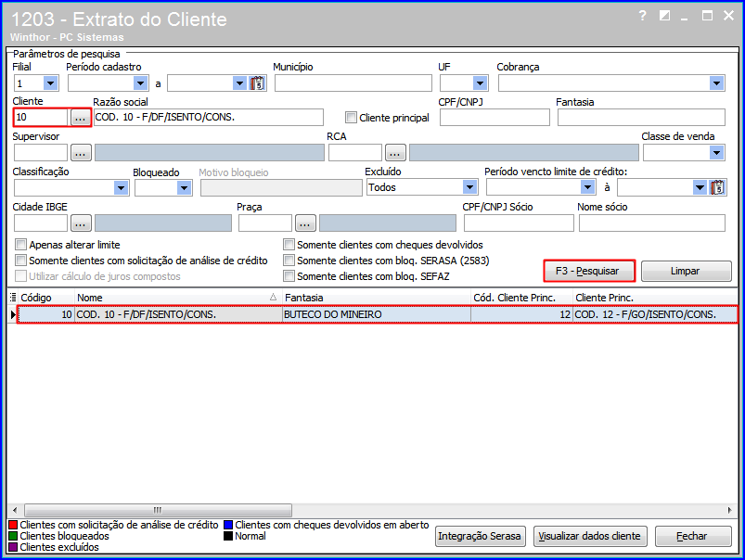This screenshot has width=745, height=560.
Task: Select BUTECO DO MINEIRO cell
Action: click(377, 314)
